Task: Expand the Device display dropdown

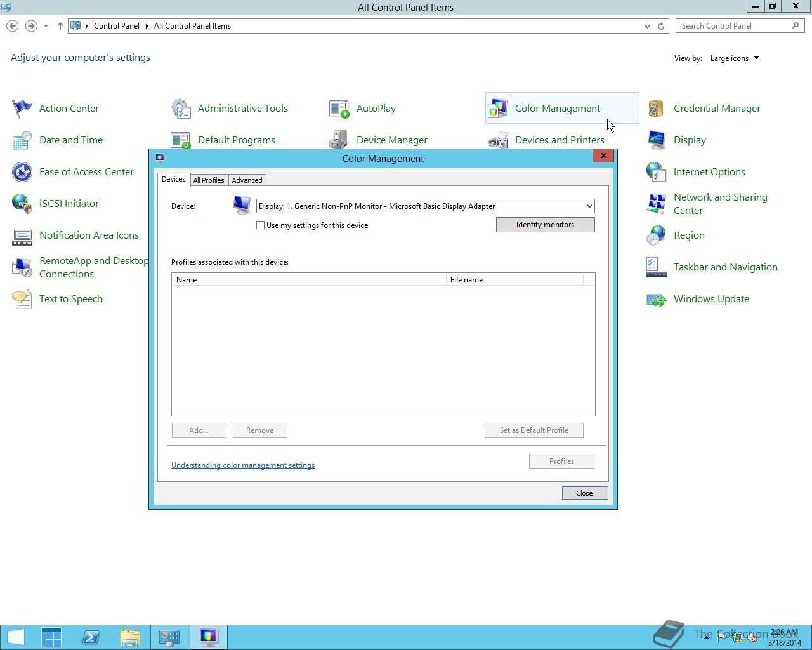Action: point(589,206)
